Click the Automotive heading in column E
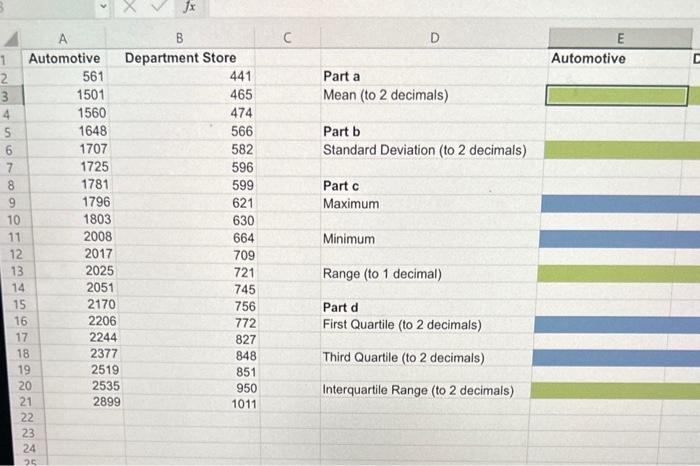 pyautogui.click(x=588, y=58)
